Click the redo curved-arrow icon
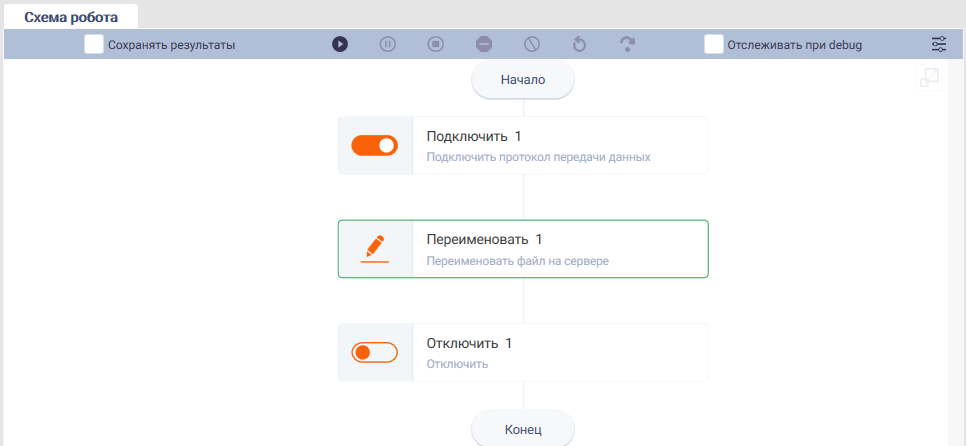The image size is (966, 446). 627,44
